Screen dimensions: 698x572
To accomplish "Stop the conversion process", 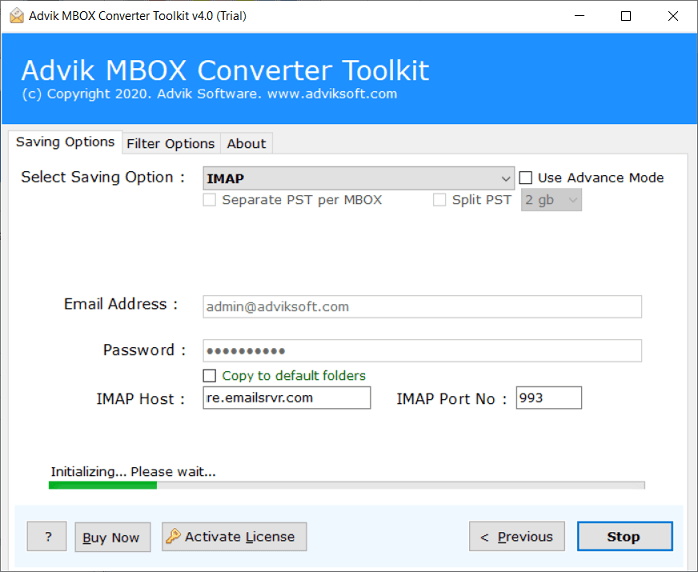I will (625, 536).
